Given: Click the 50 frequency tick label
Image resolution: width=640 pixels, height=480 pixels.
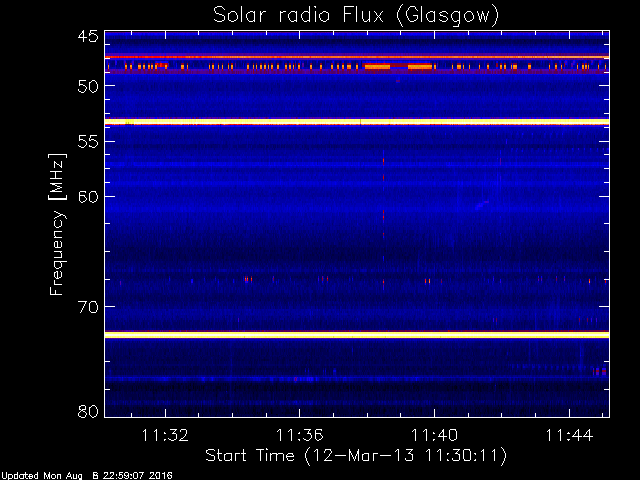Looking at the screenshot, I should click(x=88, y=86).
